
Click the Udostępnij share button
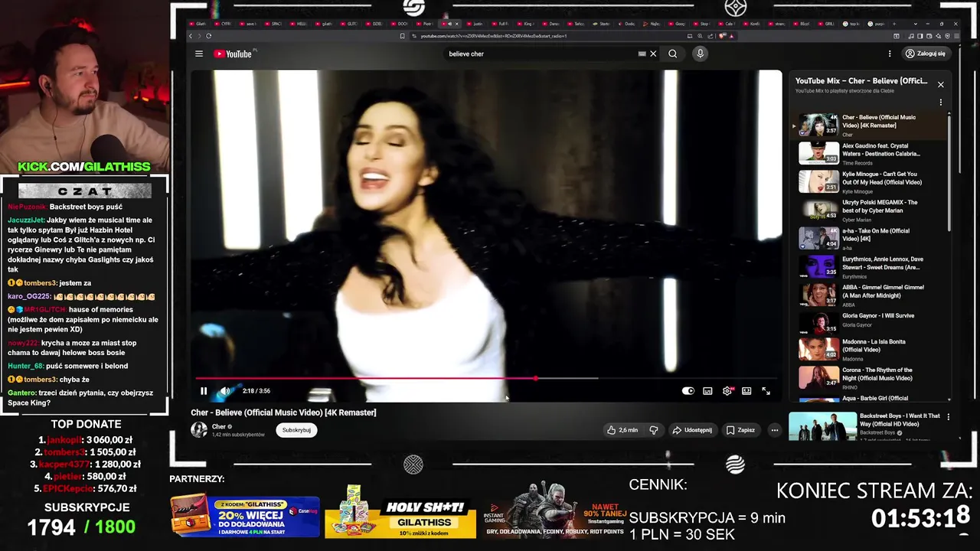pos(692,430)
